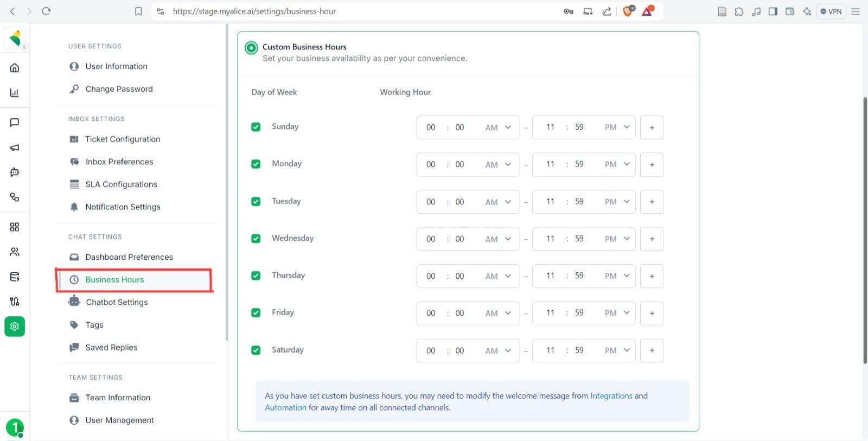Click the Brave Shields lion icon
The image size is (868, 441).
click(628, 11)
